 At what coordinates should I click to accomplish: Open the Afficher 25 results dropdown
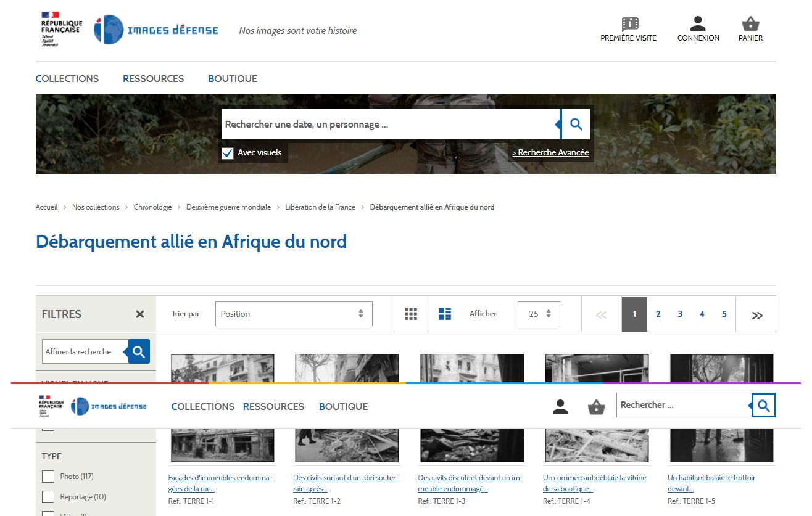pyautogui.click(x=539, y=314)
